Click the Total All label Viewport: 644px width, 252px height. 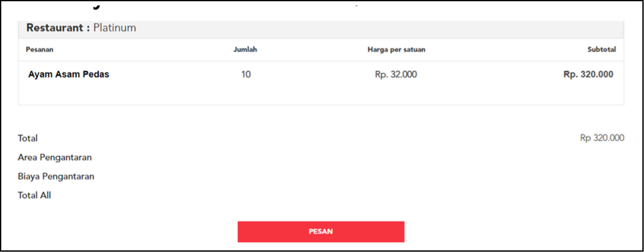35,196
